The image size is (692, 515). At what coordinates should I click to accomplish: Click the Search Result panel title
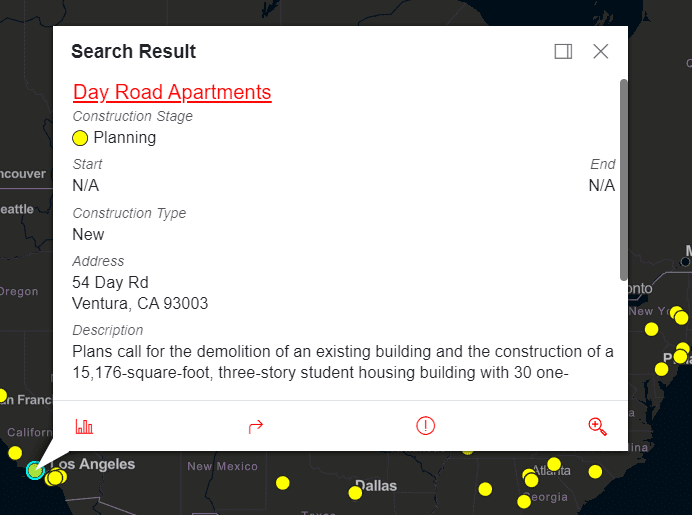[133, 52]
